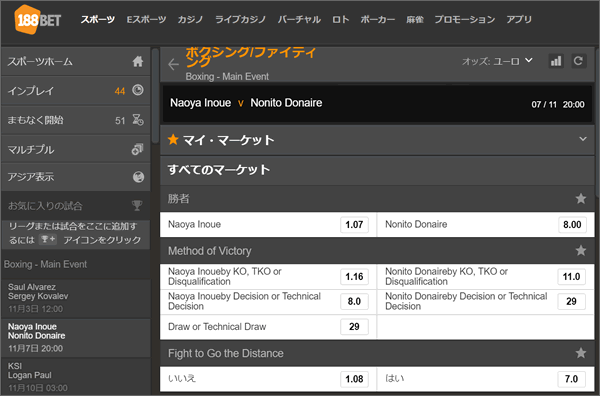Select Draw or Technical Draw odds 29
600x396 pixels.
(354, 327)
